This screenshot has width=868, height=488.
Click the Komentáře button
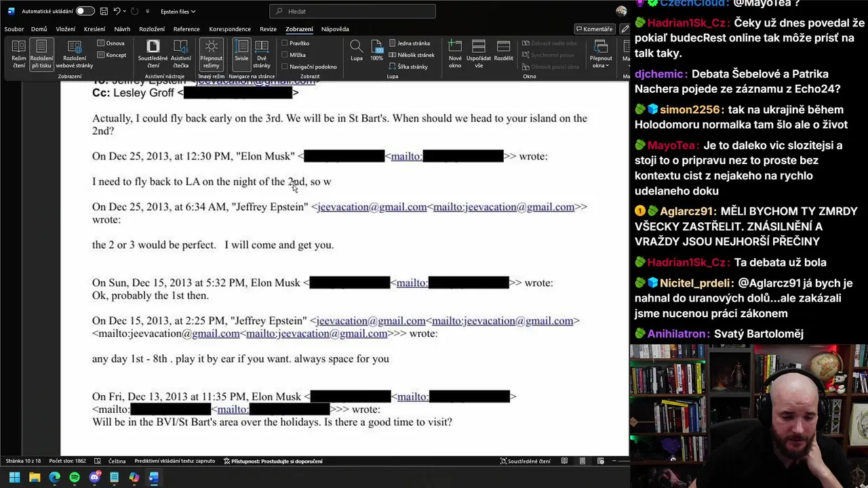[594, 29]
